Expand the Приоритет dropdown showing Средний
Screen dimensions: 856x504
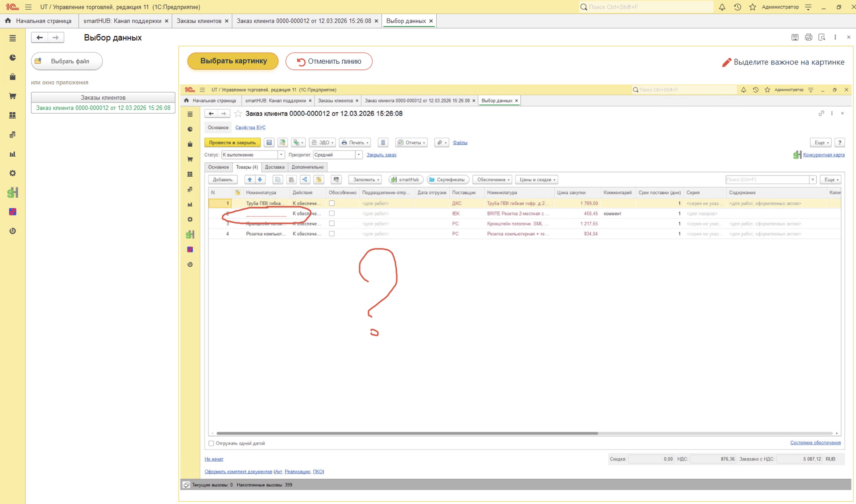pos(359,155)
